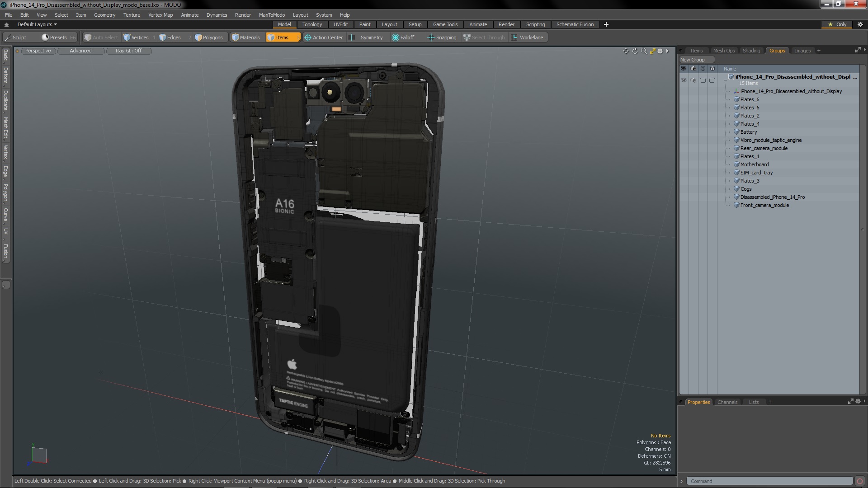Screen dimensions: 868x488
Task: Switch to the Topology layout tab
Action: (x=312, y=24)
